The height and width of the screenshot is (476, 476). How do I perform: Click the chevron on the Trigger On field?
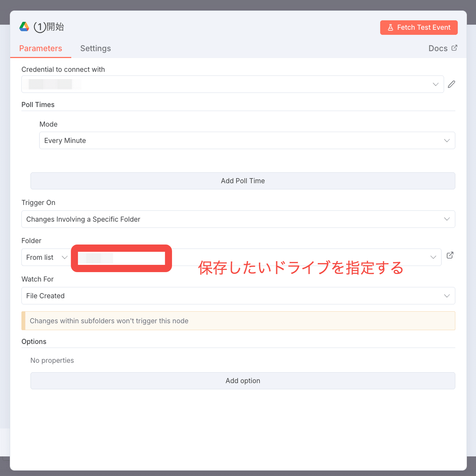[447, 219]
